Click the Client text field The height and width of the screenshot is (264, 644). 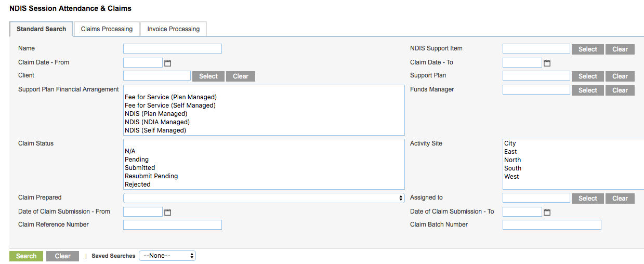[157, 75]
